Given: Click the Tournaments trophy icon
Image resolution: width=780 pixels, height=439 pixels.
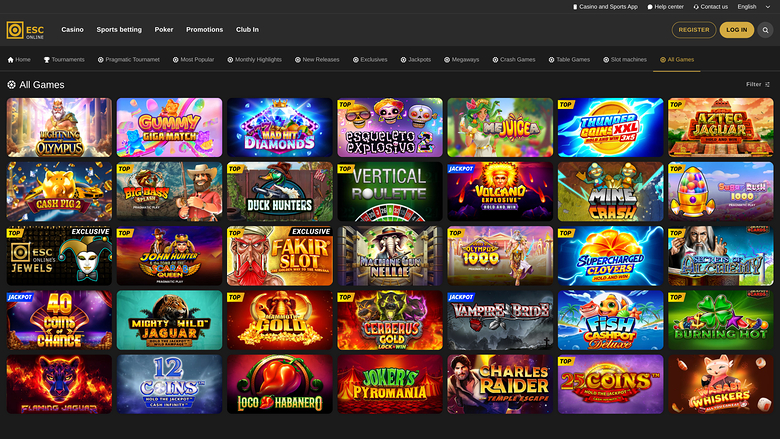Looking at the screenshot, I should 46,60.
